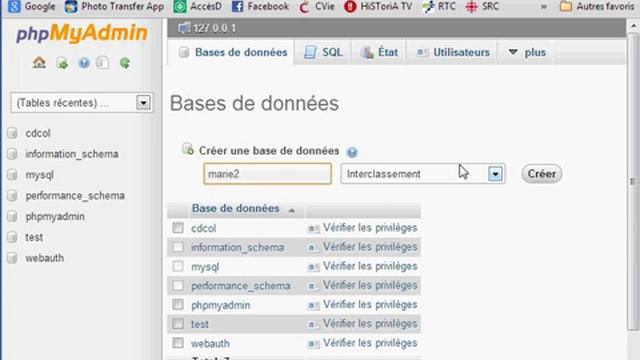Viewport: 640px width, 360px height.
Task: Click the phpMyAdmin home icon
Action: [x=39, y=63]
